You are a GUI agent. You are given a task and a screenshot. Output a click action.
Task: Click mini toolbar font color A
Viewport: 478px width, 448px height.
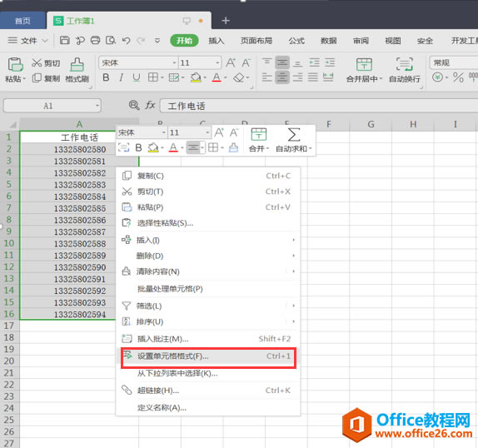point(173,148)
